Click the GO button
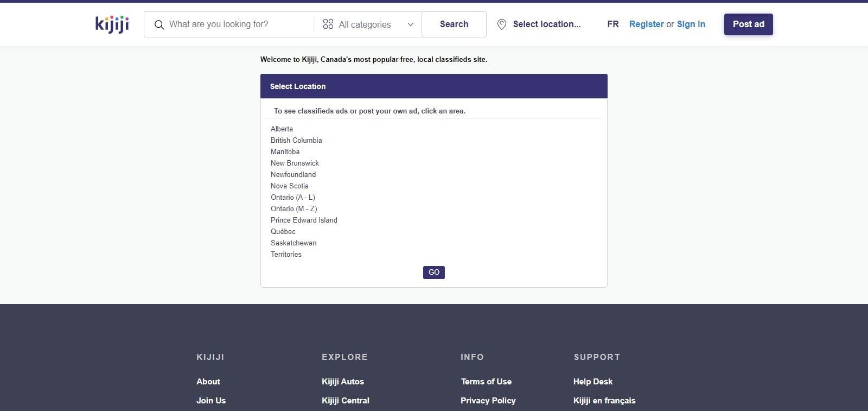This screenshot has width=868, height=411. [x=434, y=273]
